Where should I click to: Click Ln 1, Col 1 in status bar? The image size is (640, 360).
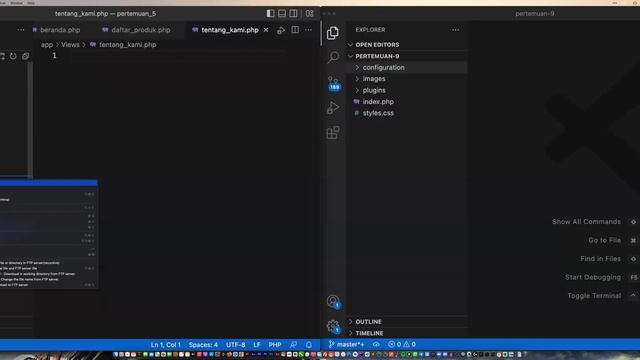tap(165, 344)
